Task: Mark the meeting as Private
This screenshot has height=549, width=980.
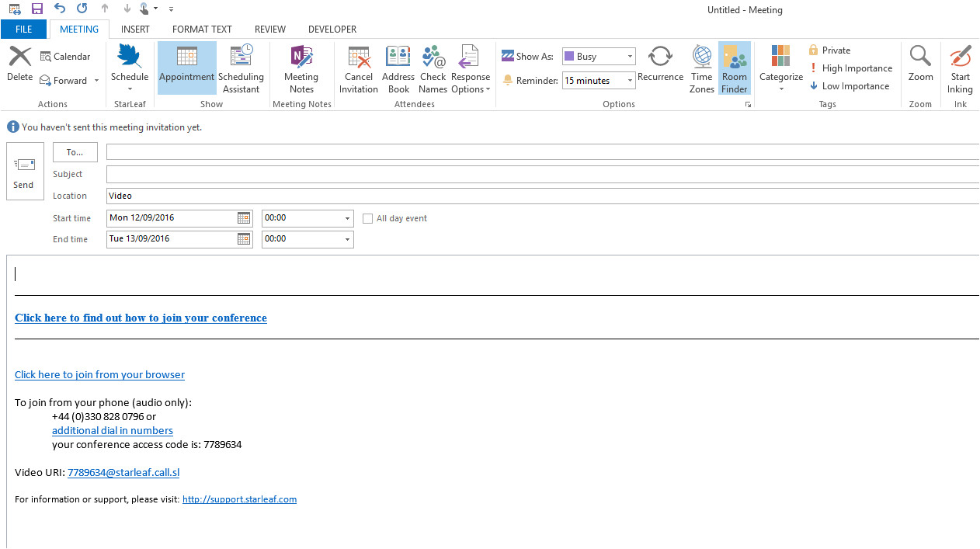Action: (829, 50)
